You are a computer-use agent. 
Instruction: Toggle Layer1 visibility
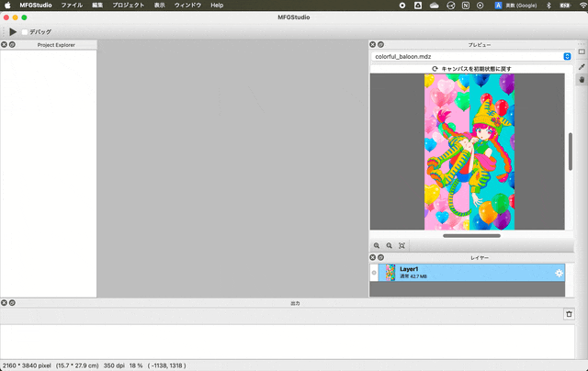(374, 273)
